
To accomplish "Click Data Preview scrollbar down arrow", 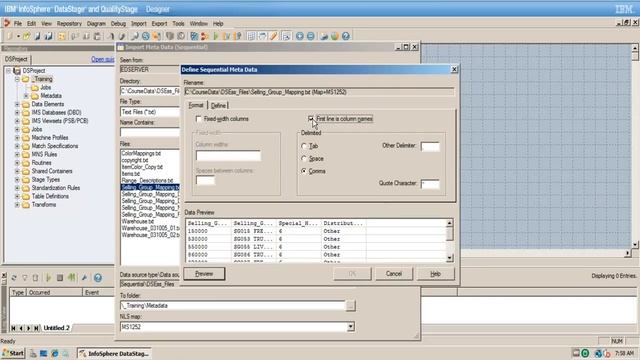I will [x=449, y=258].
